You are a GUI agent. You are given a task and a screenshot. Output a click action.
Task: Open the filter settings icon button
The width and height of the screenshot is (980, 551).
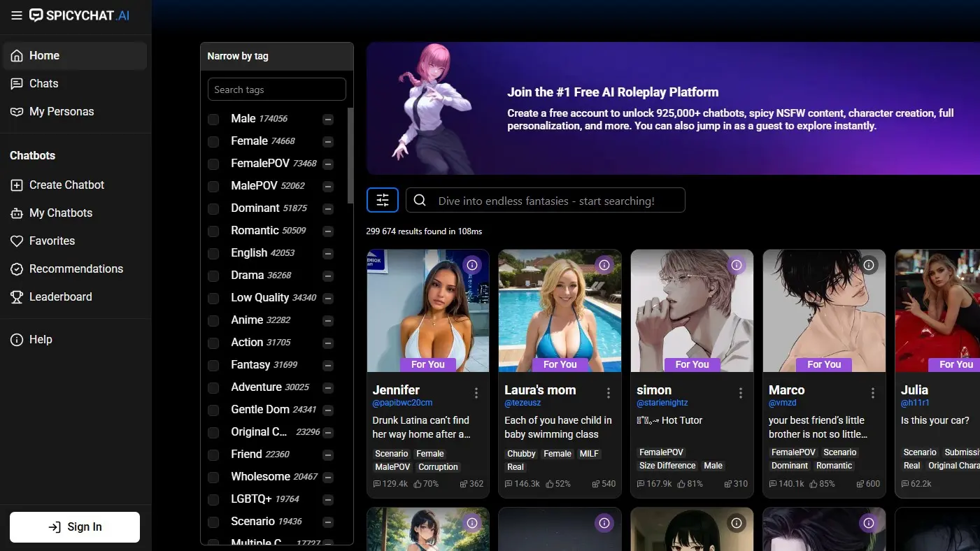coord(383,201)
